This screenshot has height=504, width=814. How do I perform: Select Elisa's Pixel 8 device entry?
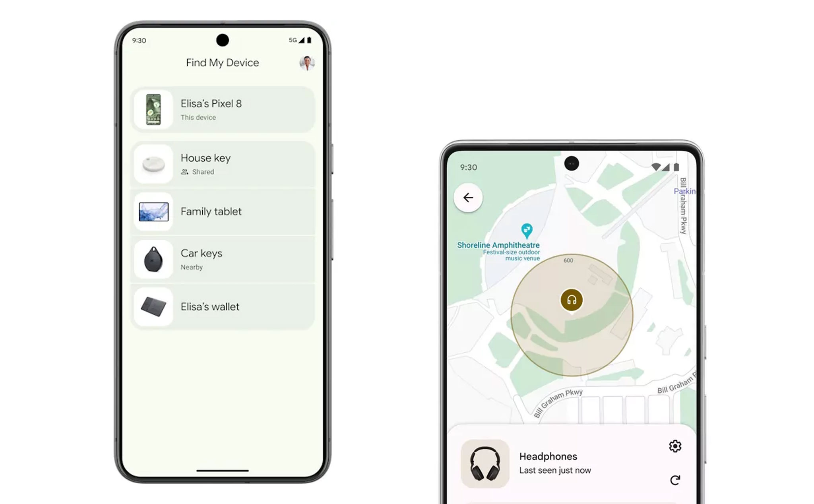point(223,109)
